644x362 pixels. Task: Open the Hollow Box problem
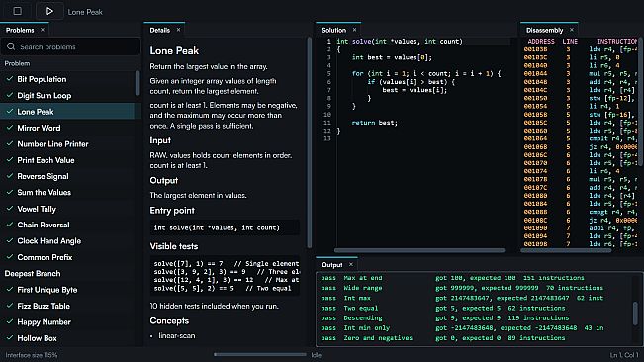(x=68, y=338)
